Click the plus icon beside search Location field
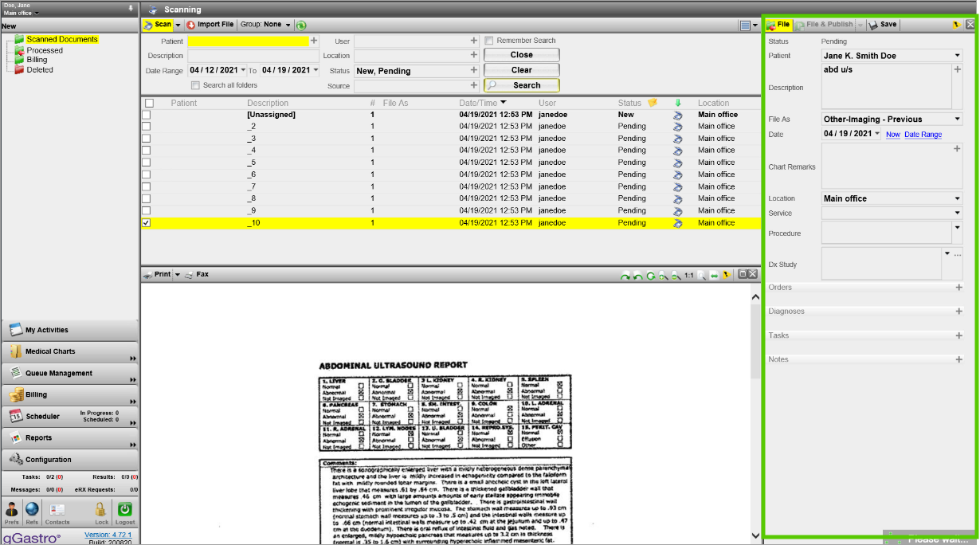980x545 pixels. [474, 56]
